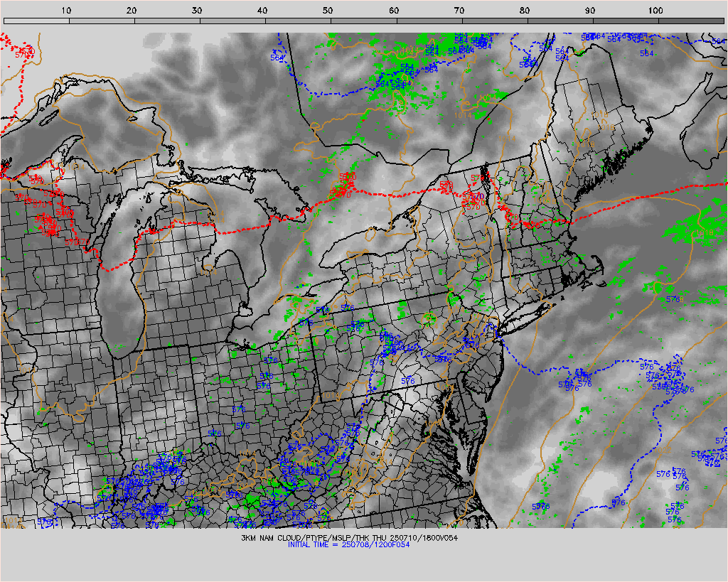Select the gray scale segment between 30 and 40
728x582 pixels.
[x=232, y=21]
